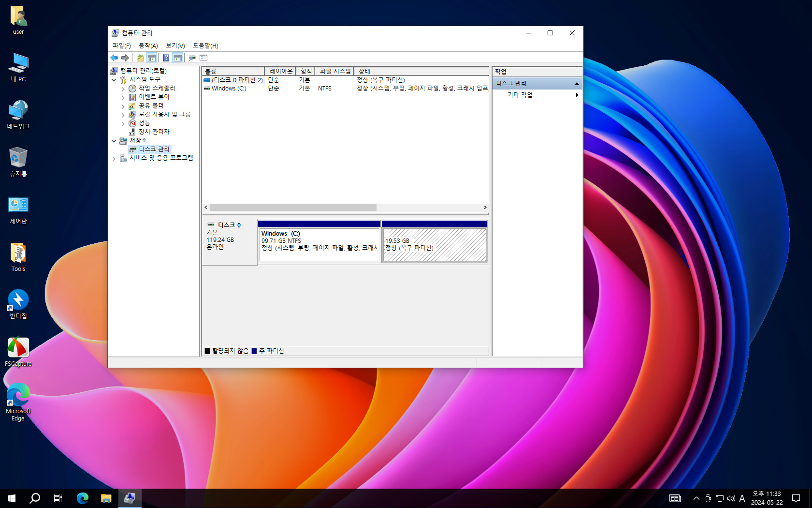812x508 pixels.
Task: Open the 내 PC desktop icon
Action: point(18,67)
